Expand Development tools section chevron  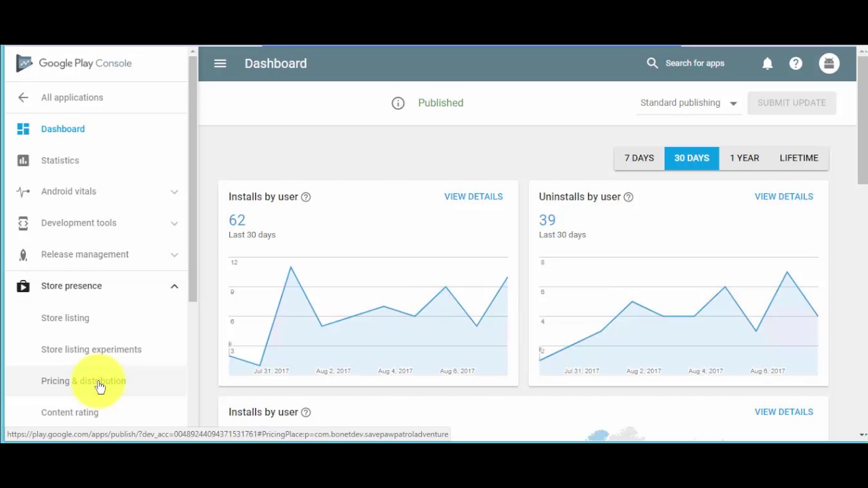point(174,223)
